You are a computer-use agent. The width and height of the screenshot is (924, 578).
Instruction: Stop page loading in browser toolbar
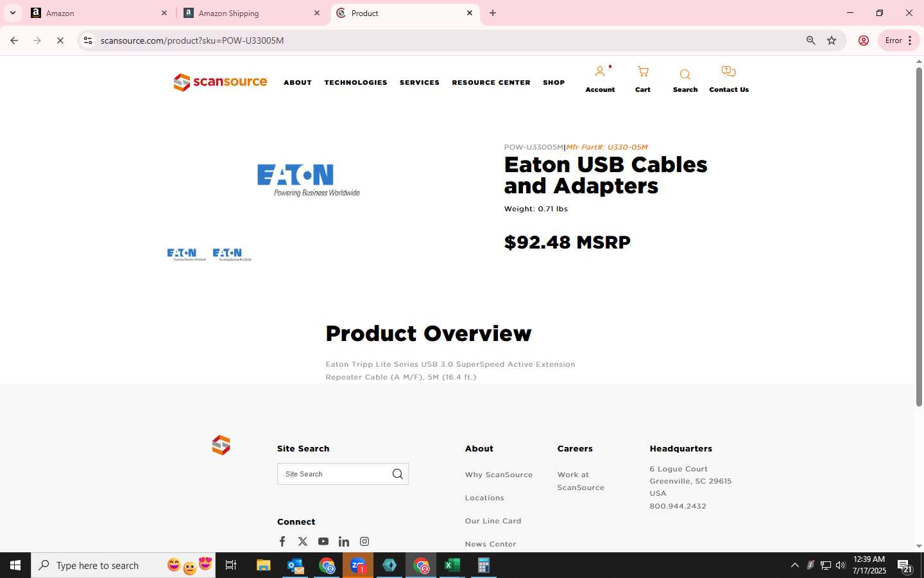[60, 40]
